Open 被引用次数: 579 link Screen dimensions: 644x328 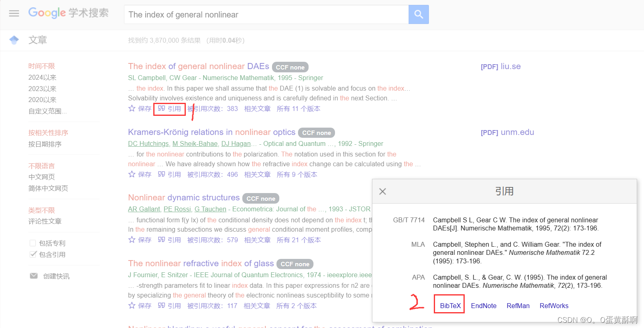point(212,240)
